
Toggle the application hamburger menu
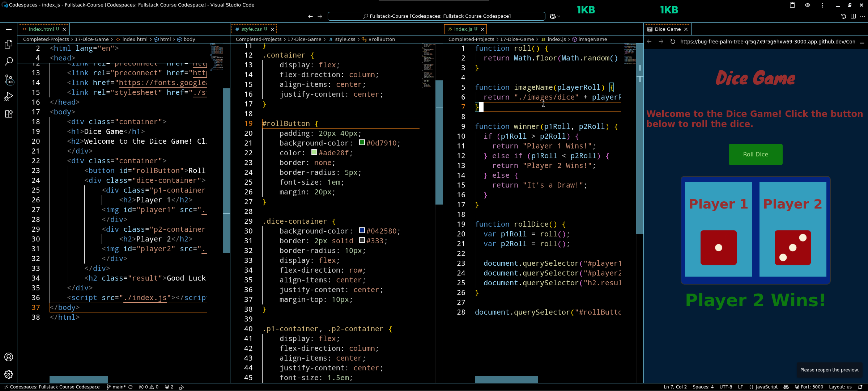(9, 29)
